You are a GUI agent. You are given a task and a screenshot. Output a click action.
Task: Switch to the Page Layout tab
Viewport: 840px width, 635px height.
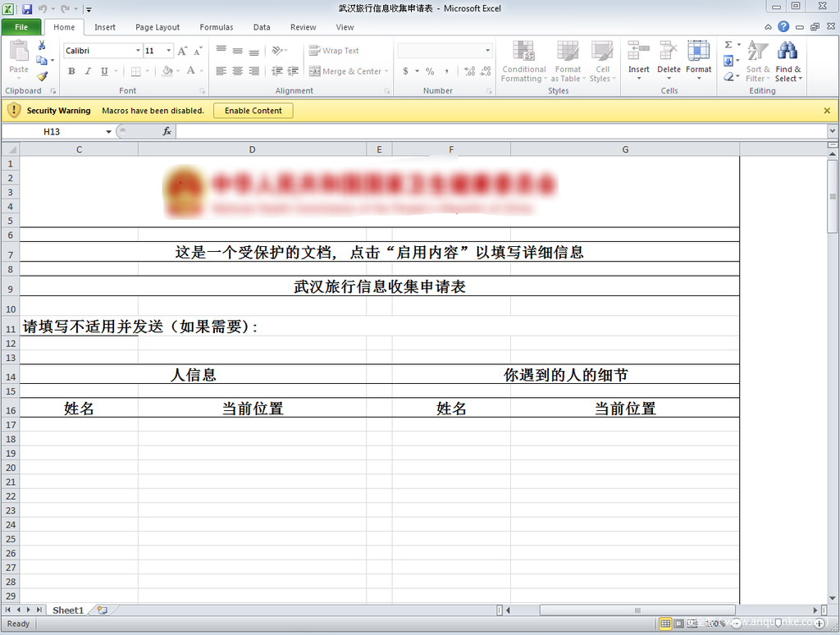(157, 27)
